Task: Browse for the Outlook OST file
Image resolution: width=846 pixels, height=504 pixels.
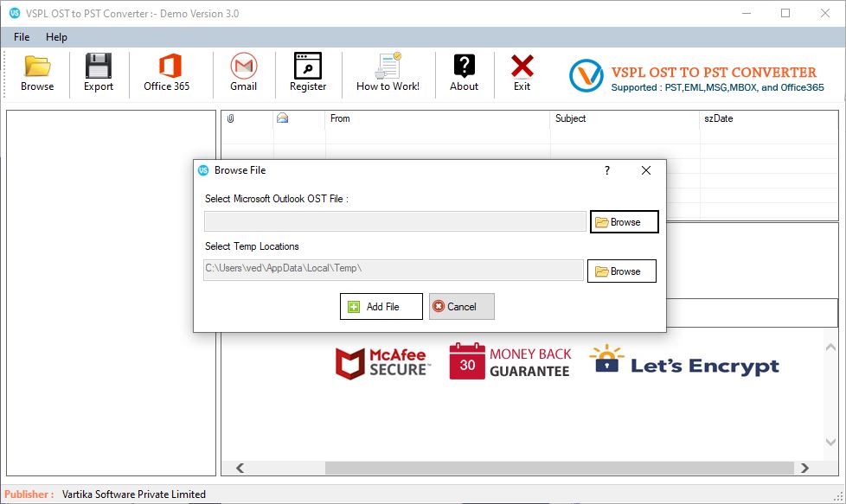Action: [625, 221]
